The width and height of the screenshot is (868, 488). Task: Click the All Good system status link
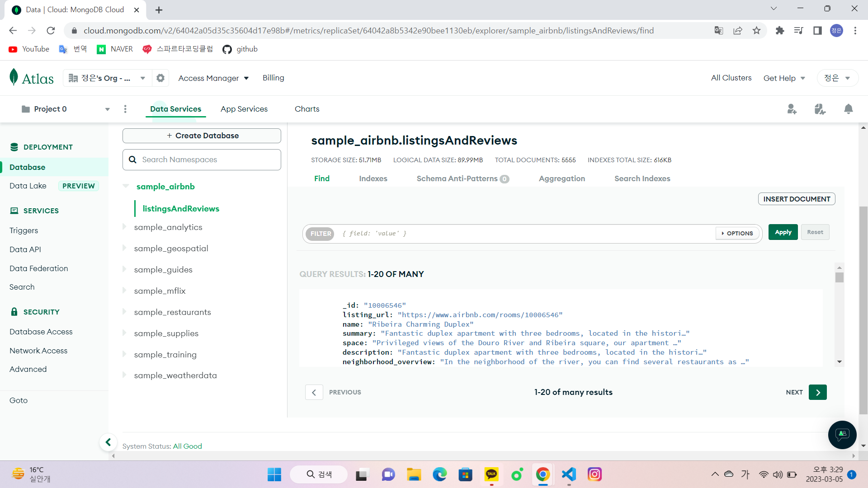[188, 446]
